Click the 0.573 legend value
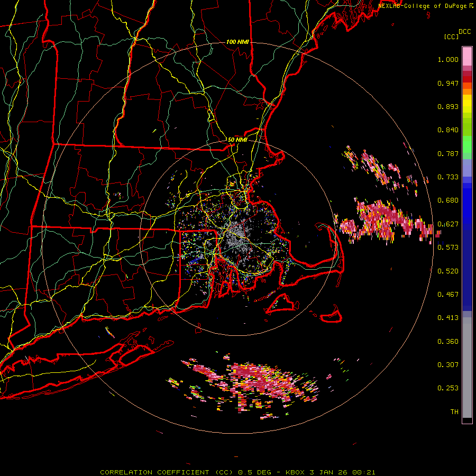The height and width of the screenshot is (476, 476). (x=448, y=248)
